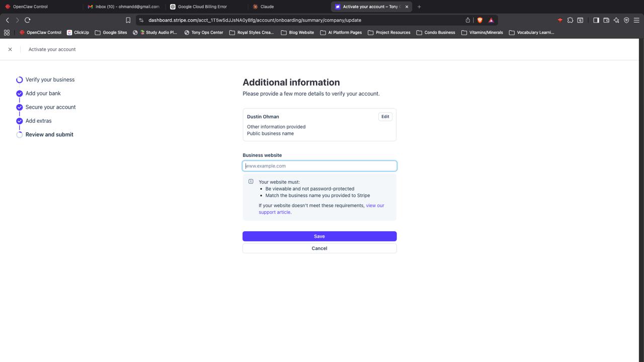This screenshot has width=644, height=362.
Task: Open the Google Sites bookmark folder
Action: (111, 33)
